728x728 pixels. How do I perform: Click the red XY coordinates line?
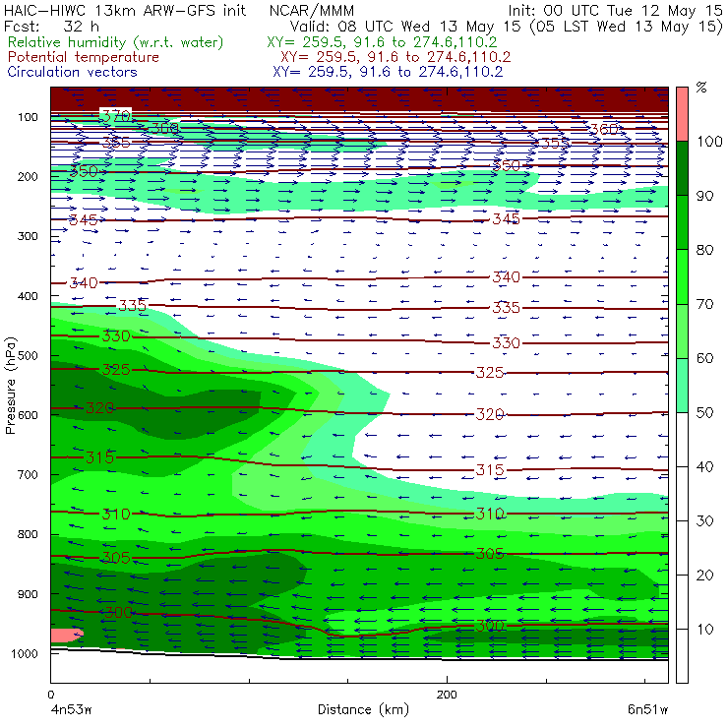tap(395, 57)
